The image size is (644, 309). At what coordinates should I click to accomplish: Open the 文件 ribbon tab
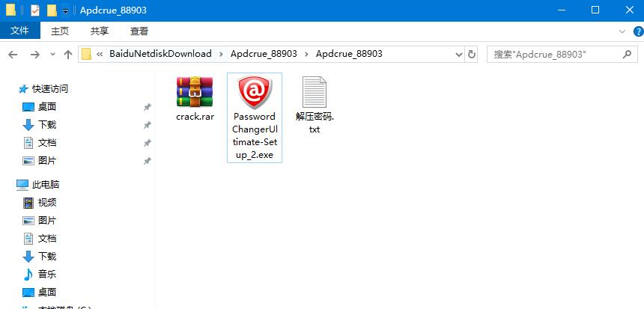19,31
